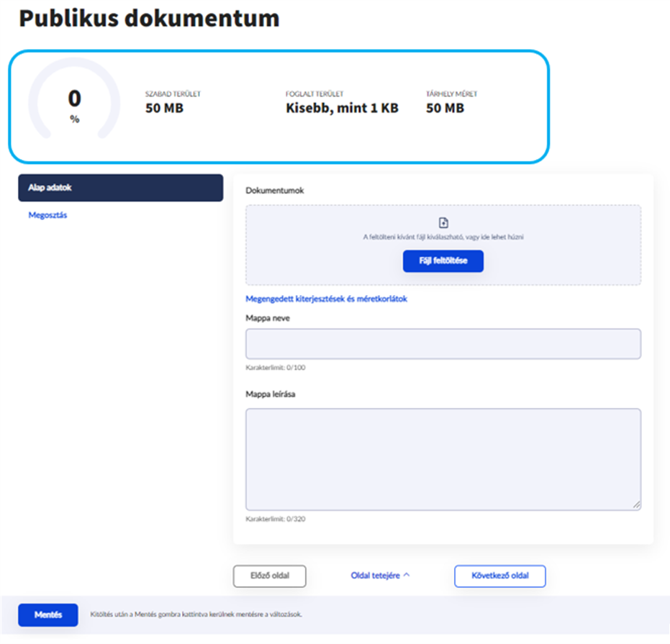Grab the resize handle of Mappa leírása
Viewport: 670px width, 644px height.
coord(636,505)
